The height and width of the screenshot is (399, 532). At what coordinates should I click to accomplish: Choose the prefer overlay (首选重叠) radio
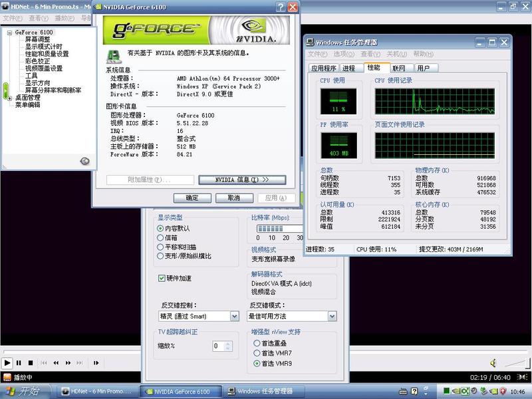(x=257, y=343)
